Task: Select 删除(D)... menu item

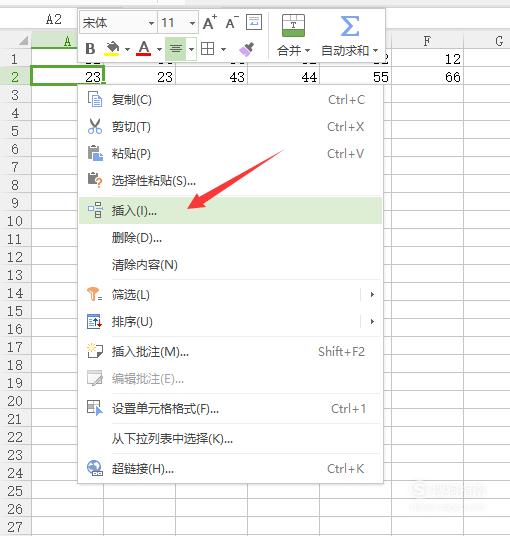Action: [230, 237]
